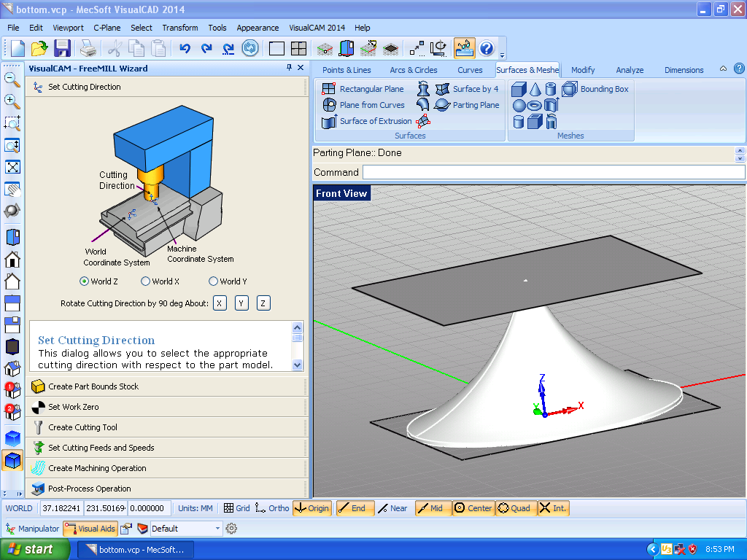Screen dimensions: 747x560
Task: Switch to the Curves tab
Action: (x=470, y=70)
